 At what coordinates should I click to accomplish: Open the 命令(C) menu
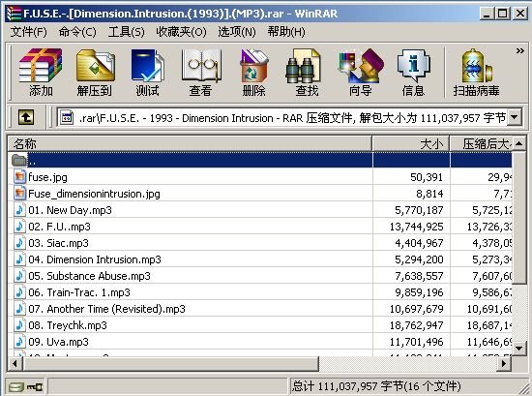[77, 32]
